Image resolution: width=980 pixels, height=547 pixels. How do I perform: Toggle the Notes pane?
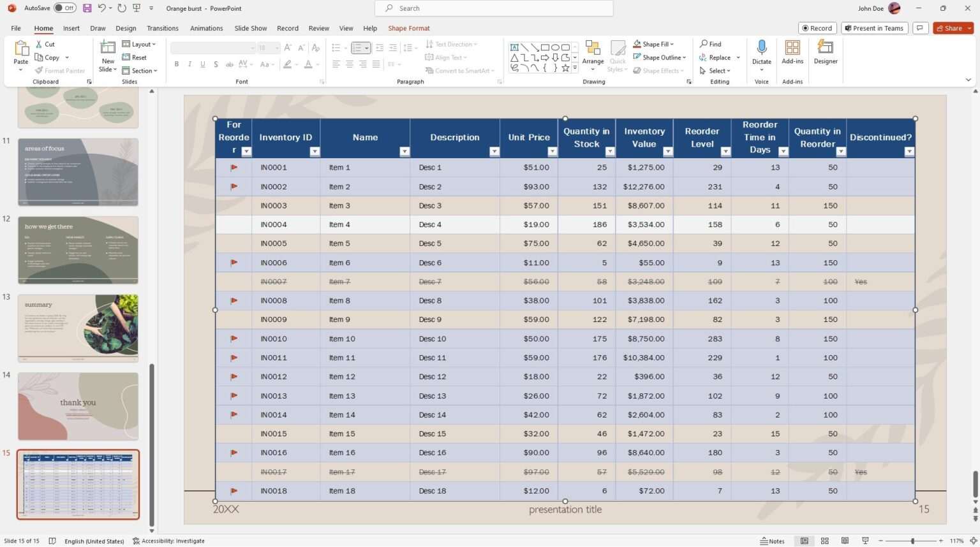772,541
